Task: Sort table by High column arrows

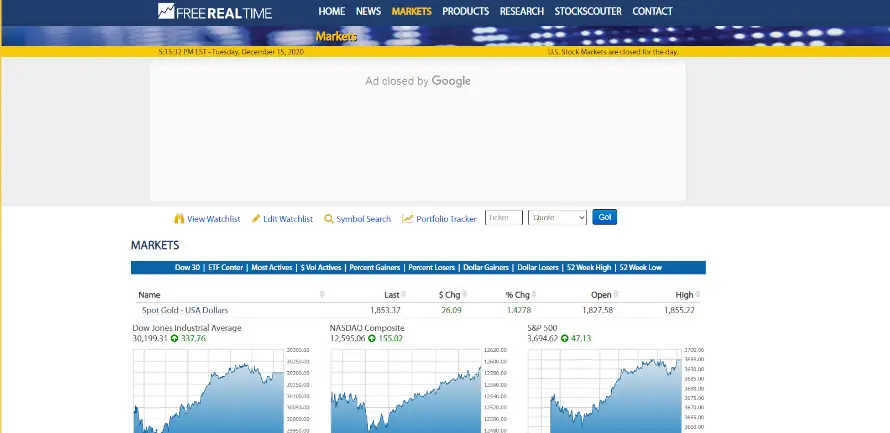Action: pyautogui.click(x=698, y=295)
